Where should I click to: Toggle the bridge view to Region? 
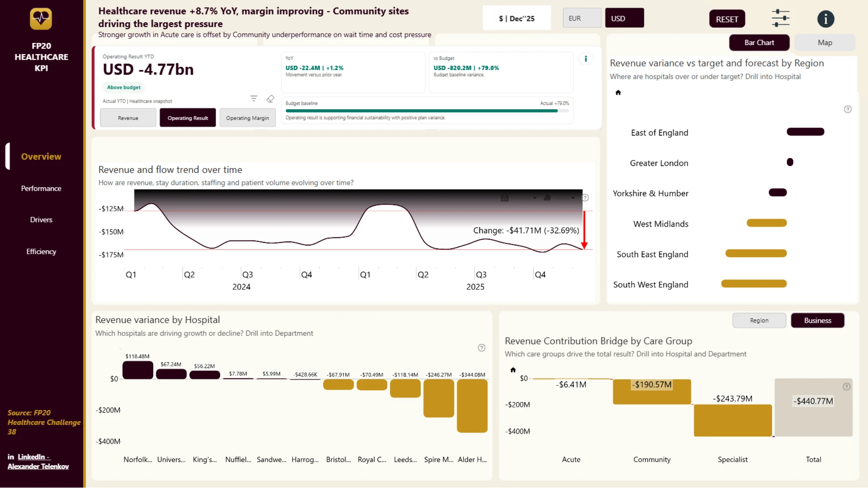[759, 320]
